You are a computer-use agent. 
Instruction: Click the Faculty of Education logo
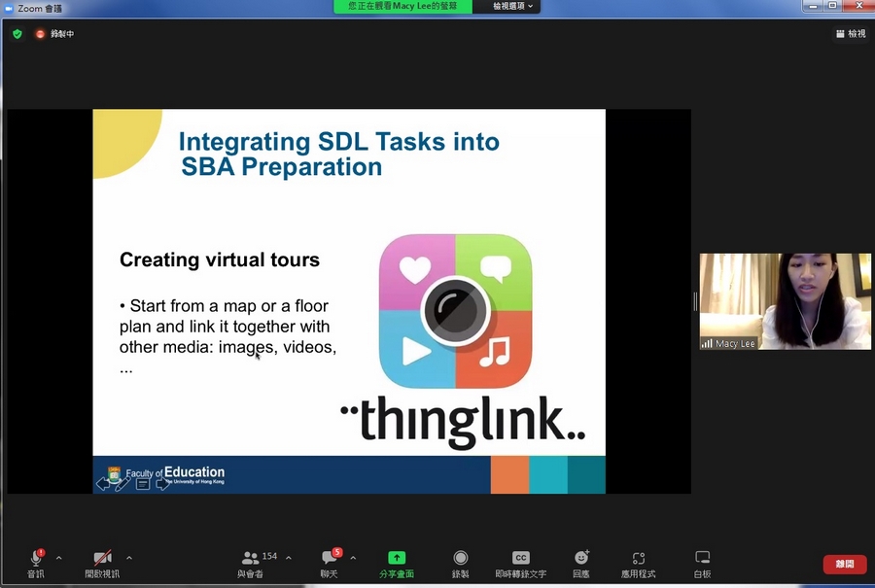pyautogui.click(x=166, y=474)
